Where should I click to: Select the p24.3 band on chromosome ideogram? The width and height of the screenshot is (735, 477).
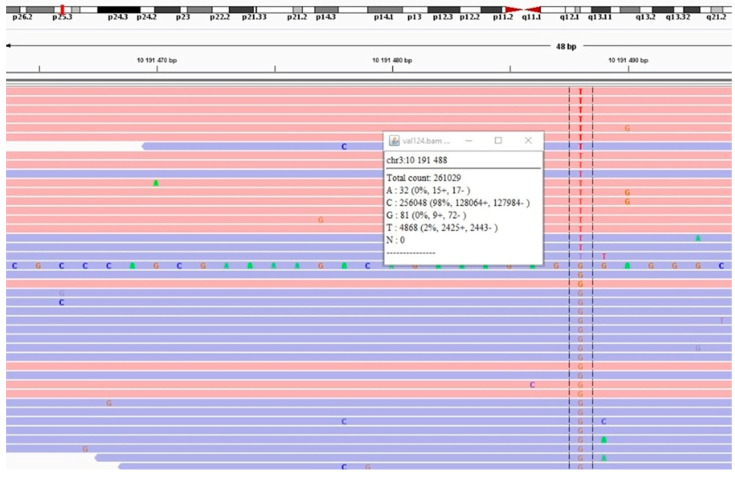tap(119, 9)
